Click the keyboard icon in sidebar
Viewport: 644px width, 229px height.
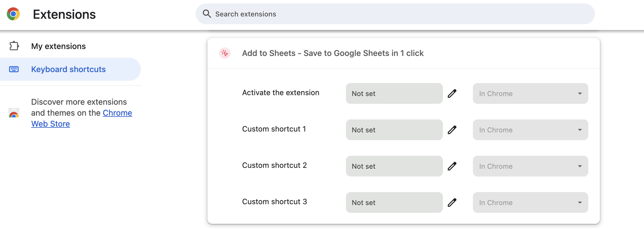[x=14, y=69]
